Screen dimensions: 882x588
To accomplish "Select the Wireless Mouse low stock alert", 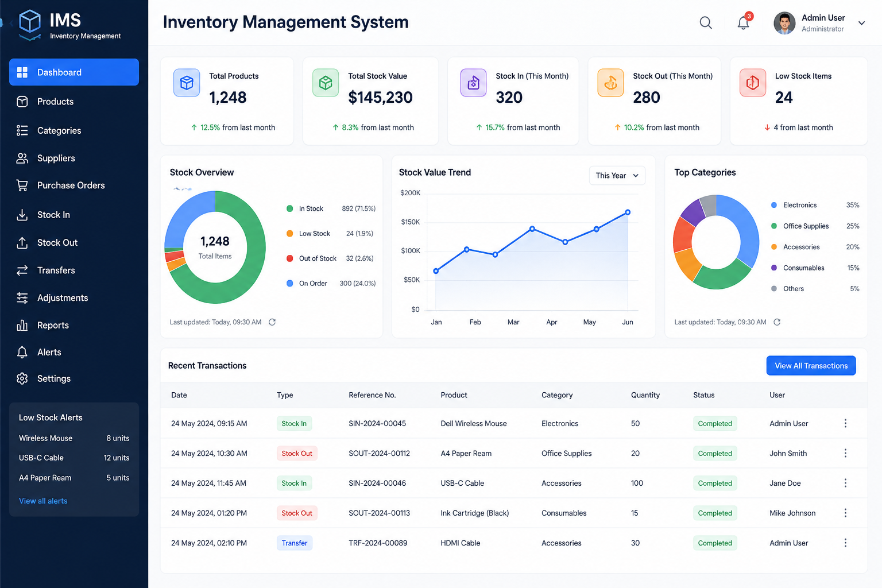I will tap(74, 438).
